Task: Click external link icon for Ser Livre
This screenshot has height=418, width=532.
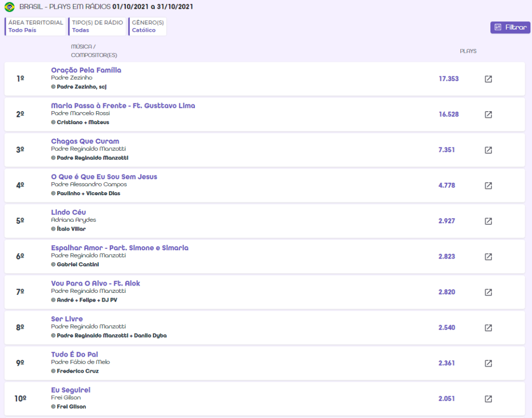Action: pyautogui.click(x=488, y=328)
